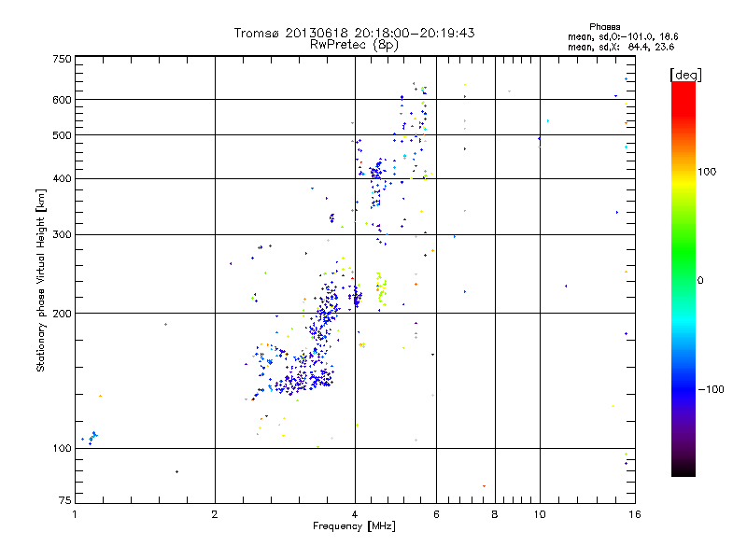Click the 'Frequency [MHz]' x-axis label

coord(354,526)
